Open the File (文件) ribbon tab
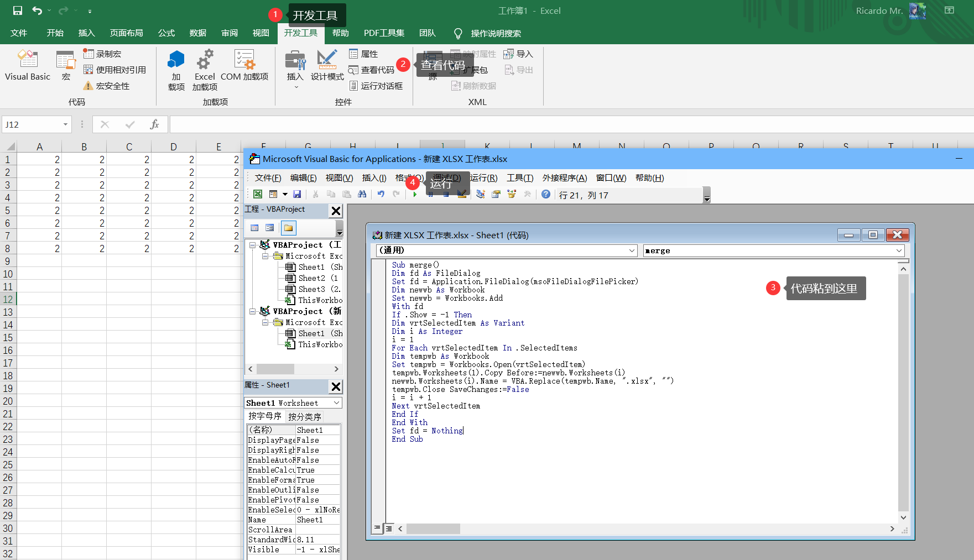Screen dimensions: 974x560 [x=19, y=33]
